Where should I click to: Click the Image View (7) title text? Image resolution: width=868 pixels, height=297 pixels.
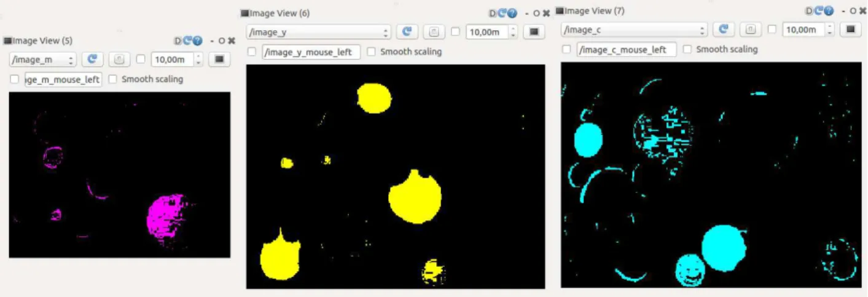coord(594,11)
